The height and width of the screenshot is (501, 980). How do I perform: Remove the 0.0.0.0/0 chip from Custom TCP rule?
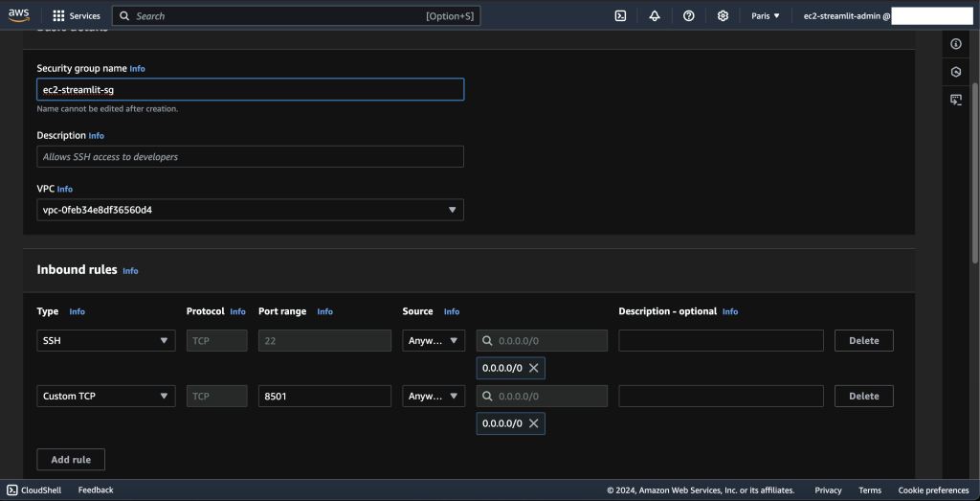[534, 423]
